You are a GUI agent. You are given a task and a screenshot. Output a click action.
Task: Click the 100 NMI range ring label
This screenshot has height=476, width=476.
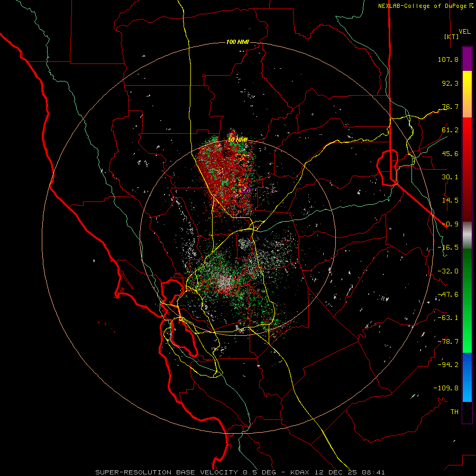pos(237,42)
